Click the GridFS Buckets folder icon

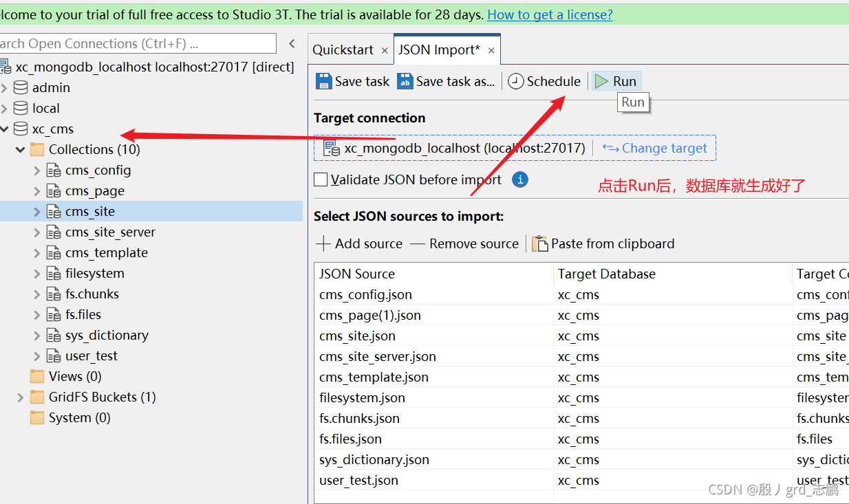[x=38, y=397]
